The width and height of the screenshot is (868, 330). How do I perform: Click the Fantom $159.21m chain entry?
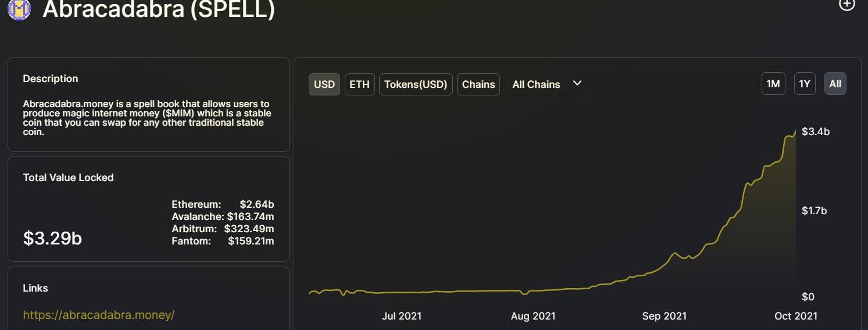click(223, 241)
